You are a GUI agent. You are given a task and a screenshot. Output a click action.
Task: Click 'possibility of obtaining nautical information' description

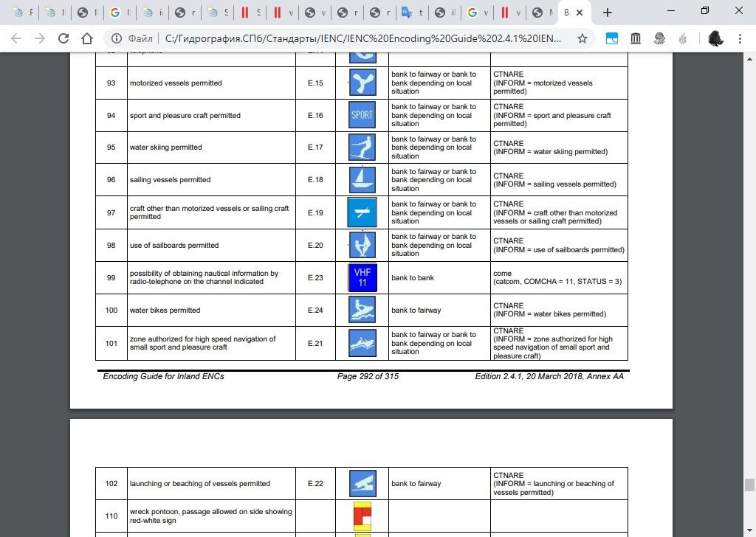click(x=204, y=277)
